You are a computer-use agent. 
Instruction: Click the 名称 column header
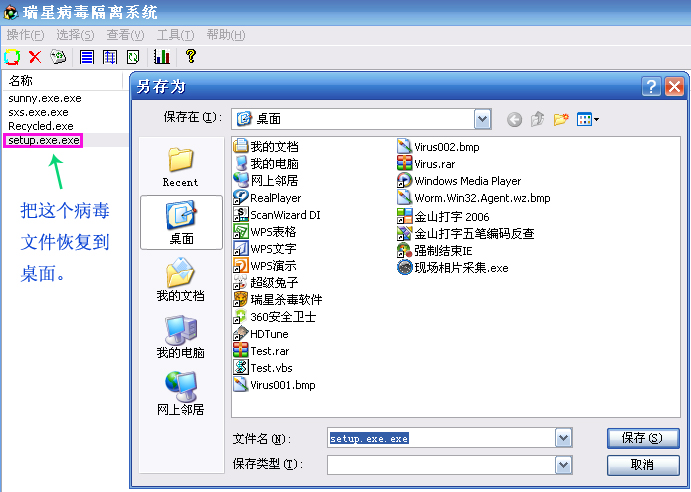[x=63, y=81]
